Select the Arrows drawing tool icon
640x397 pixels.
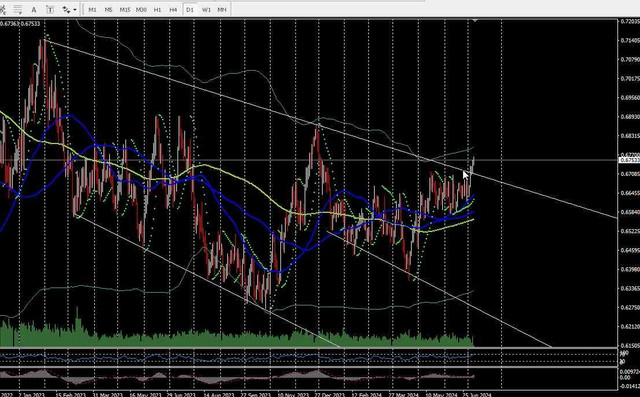66,9
